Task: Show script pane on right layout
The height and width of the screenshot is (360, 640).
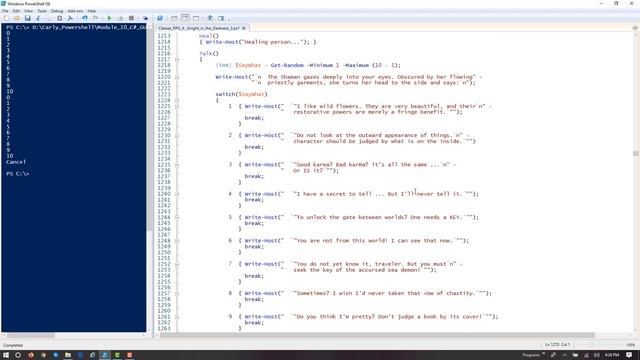Action: click(185, 18)
